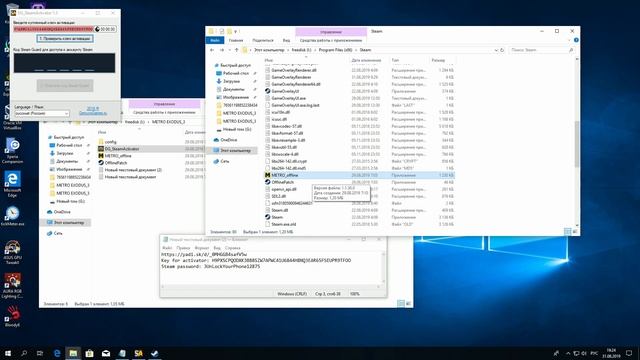Open the notification center on taskbar
This screenshot has height=360, width=640.
click(x=629, y=353)
